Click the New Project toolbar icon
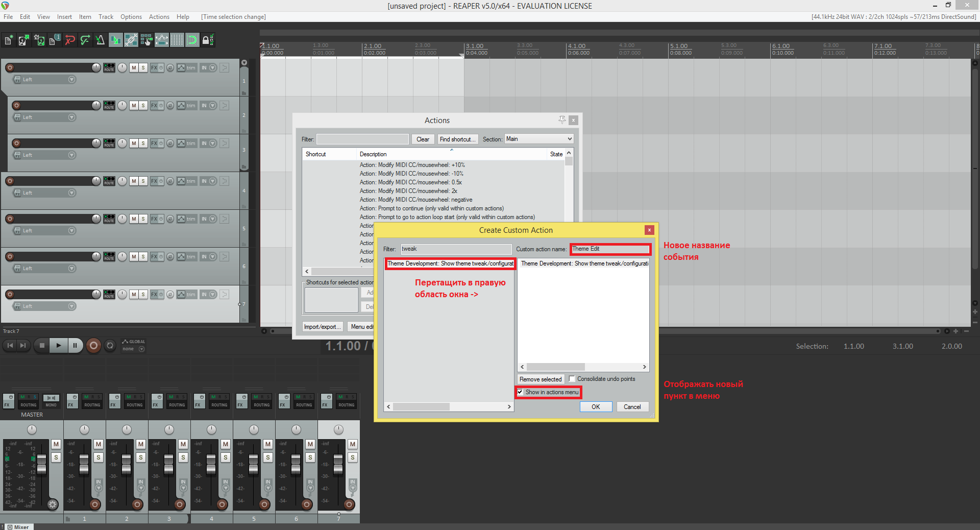The height and width of the screenshot is (530, 980). [x=9, y=40]
